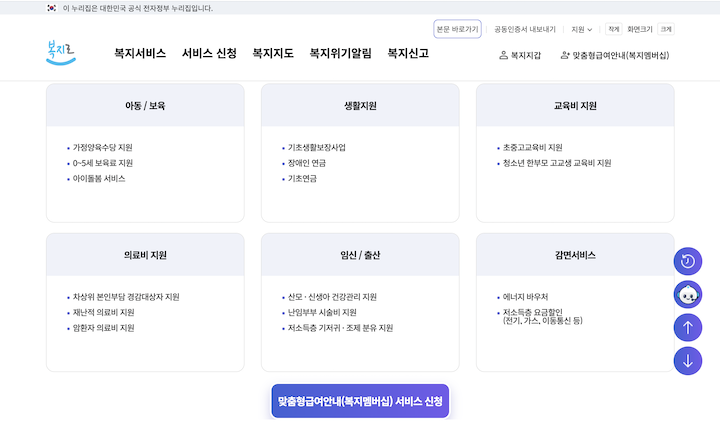Select 난임부부 시술비 지원
The width and height of the screenshot is (720, 426).
(x=322, y=313)
